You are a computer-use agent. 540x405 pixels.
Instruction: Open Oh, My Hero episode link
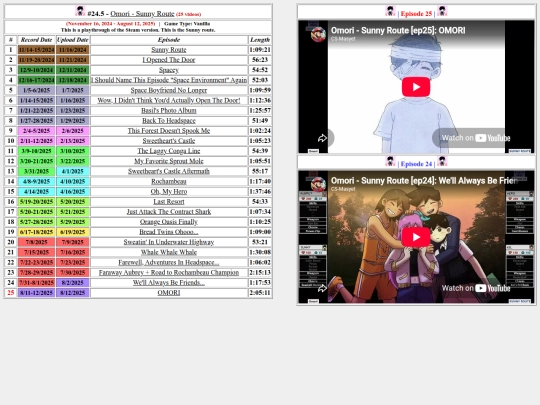pyautogui.click(x=169, y=191)
